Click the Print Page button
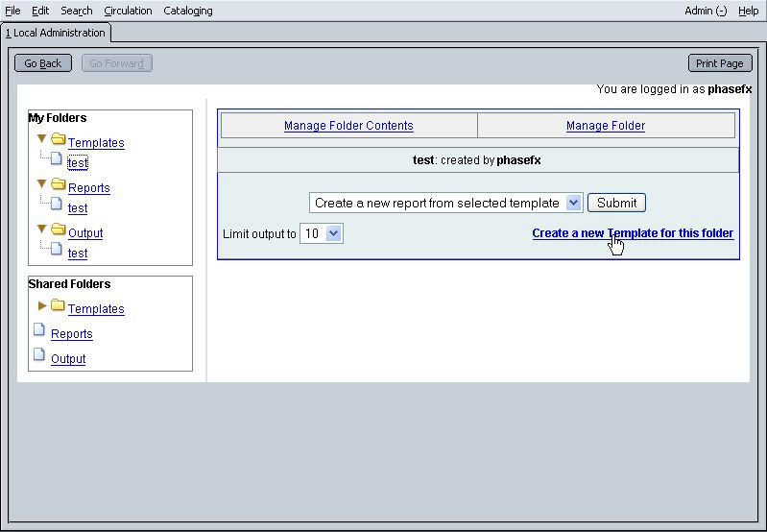The height and width of the screenshot is (532, 767). pos(719,63)
